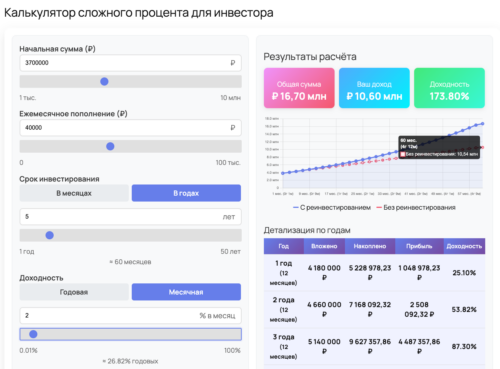Click the last blue chart data point

[482, 124]
